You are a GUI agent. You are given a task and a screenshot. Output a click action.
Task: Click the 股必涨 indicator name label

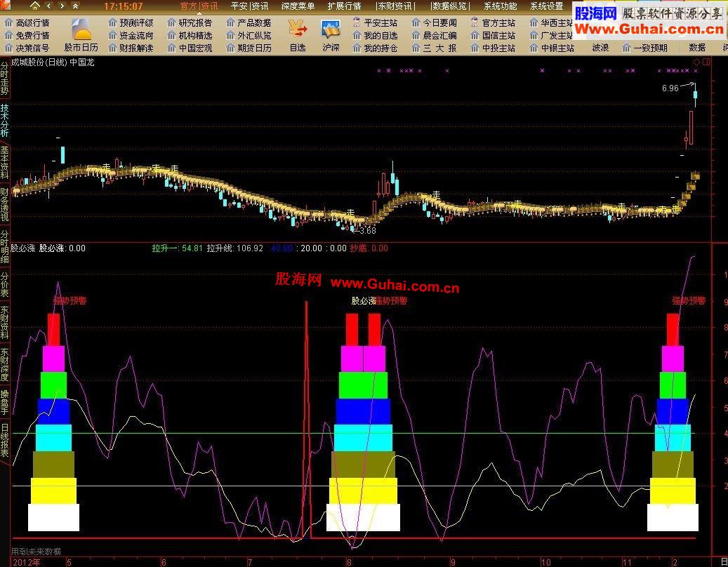(22, 248)
